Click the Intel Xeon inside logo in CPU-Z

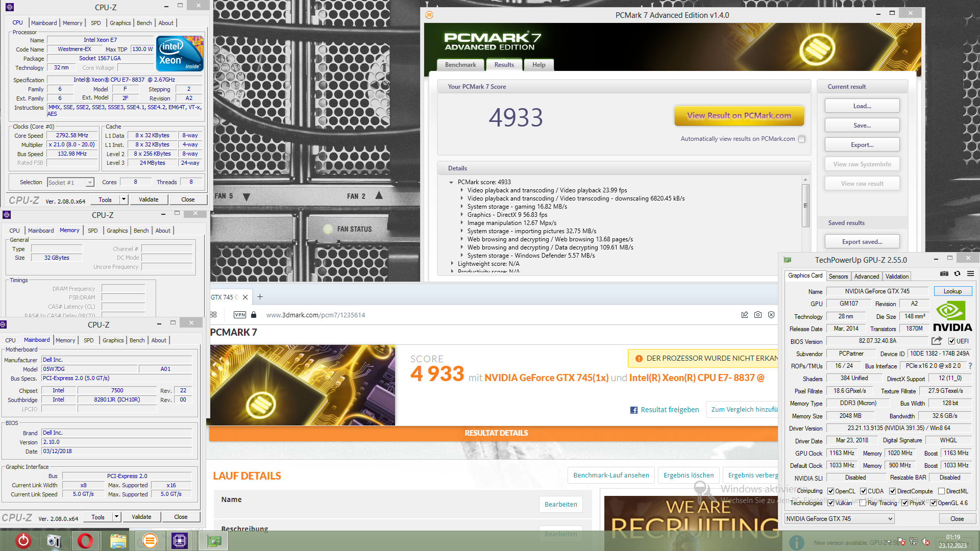point(180,53)
